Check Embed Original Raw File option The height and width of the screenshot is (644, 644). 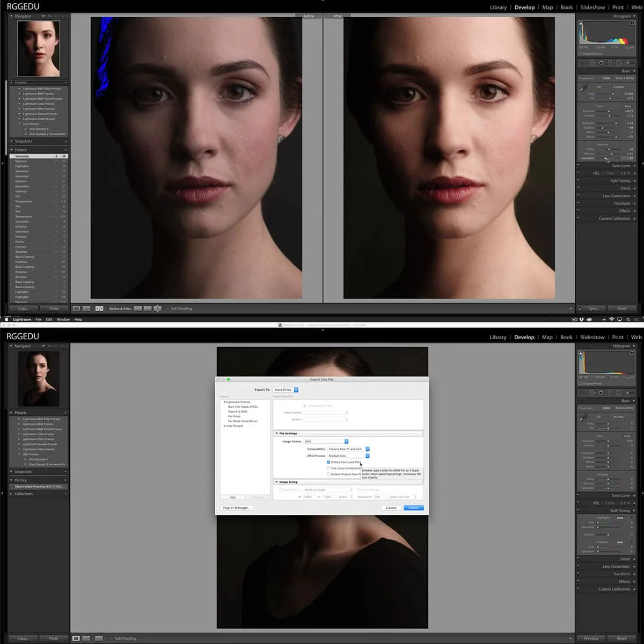[x=328, y=474]
